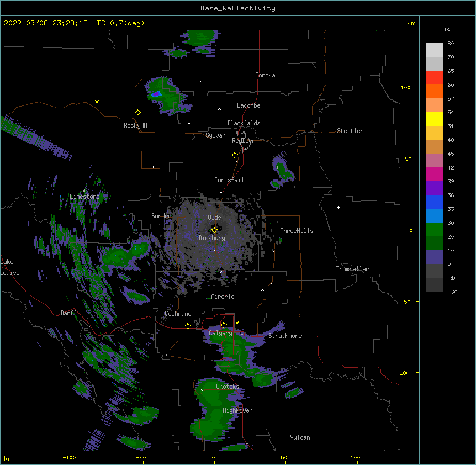Click the white 80 dBZ legend swatch
The height and width of the screenshot is (465, 476).
[x=434, y=50]
